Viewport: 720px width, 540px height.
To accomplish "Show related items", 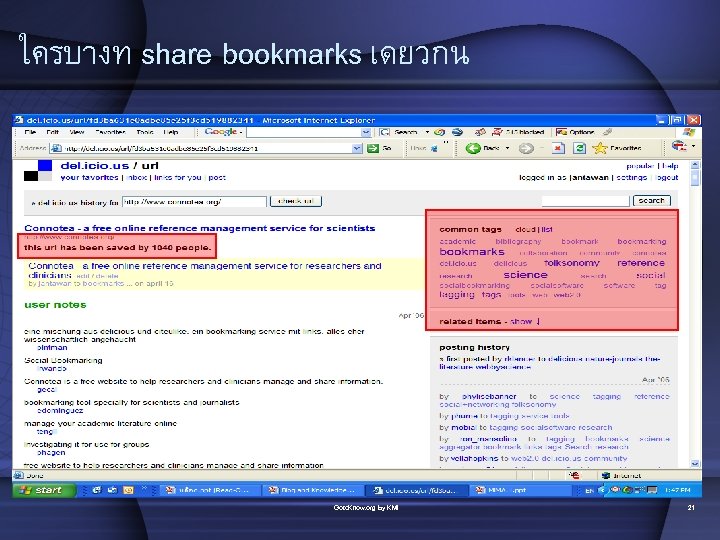I will 521,321.
